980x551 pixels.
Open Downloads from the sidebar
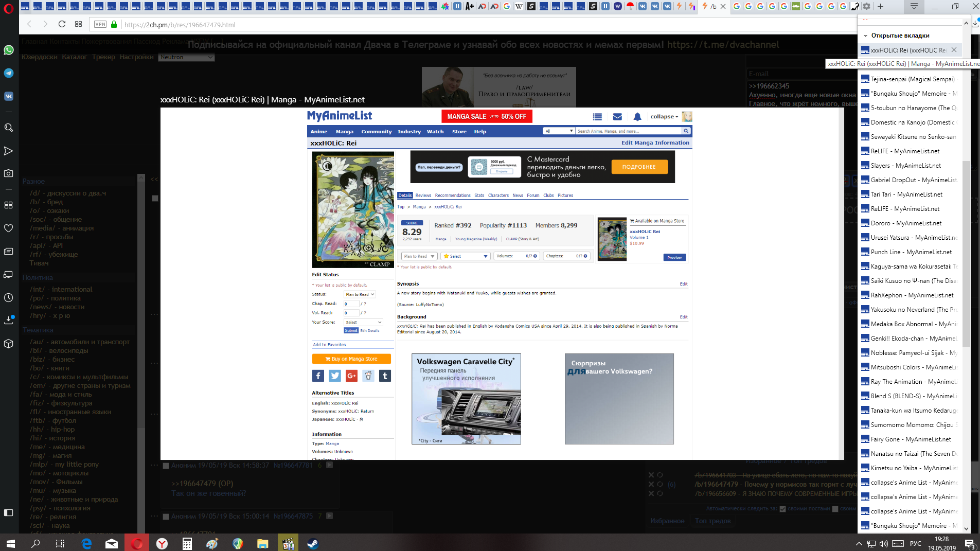(8, 320)
